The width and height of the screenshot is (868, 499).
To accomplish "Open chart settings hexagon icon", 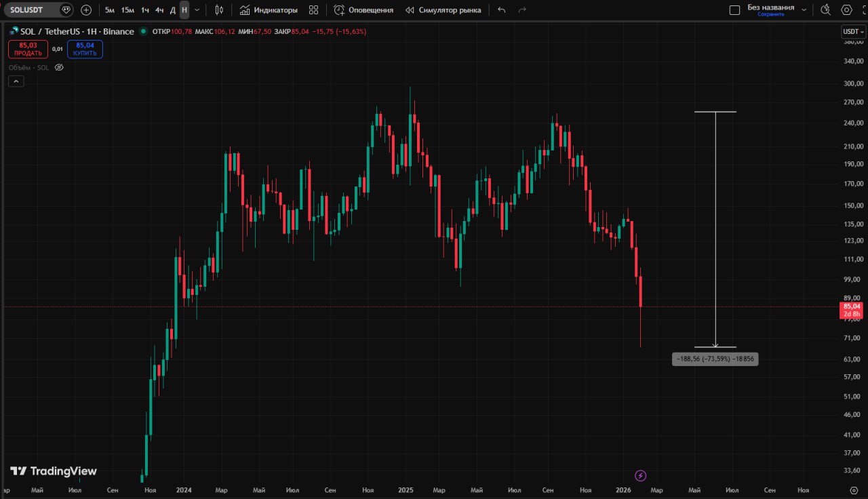I will point(846,10).
